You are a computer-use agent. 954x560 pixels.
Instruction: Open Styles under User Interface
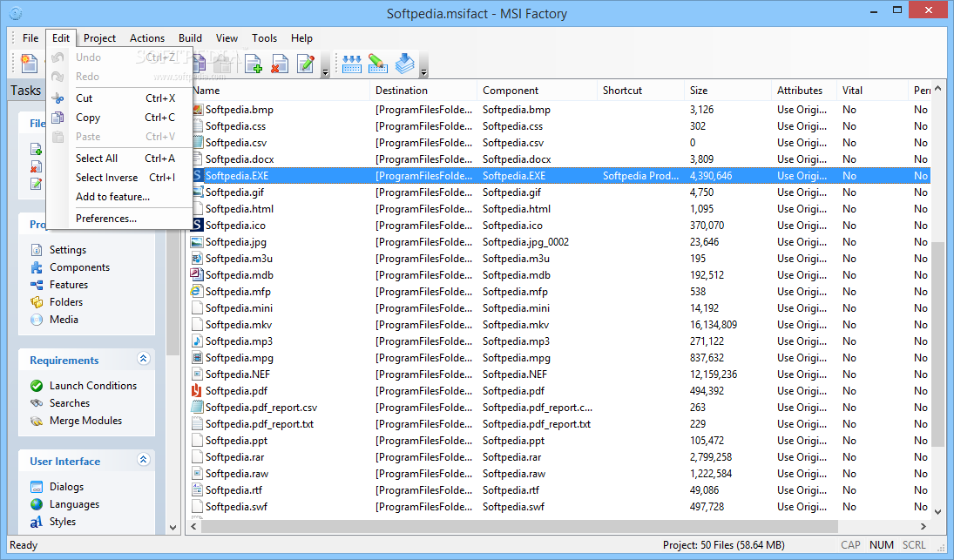(63, 522)
